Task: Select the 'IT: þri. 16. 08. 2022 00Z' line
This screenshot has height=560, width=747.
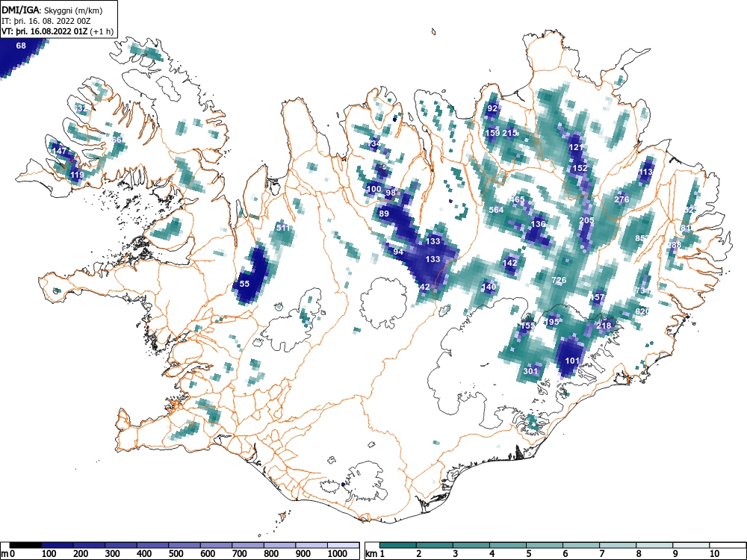Action: (x=46, y=21)
